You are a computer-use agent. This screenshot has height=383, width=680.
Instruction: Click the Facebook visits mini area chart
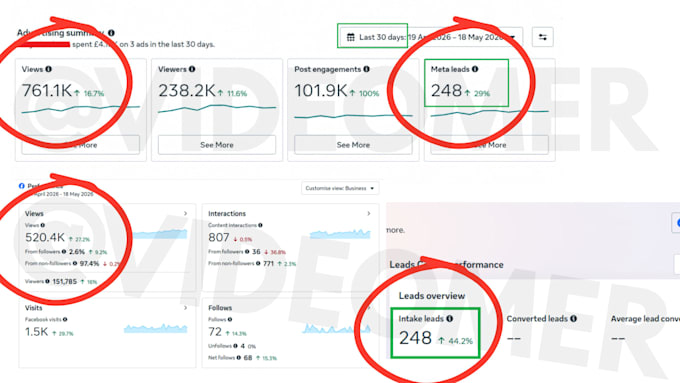(x=155, y=328)
